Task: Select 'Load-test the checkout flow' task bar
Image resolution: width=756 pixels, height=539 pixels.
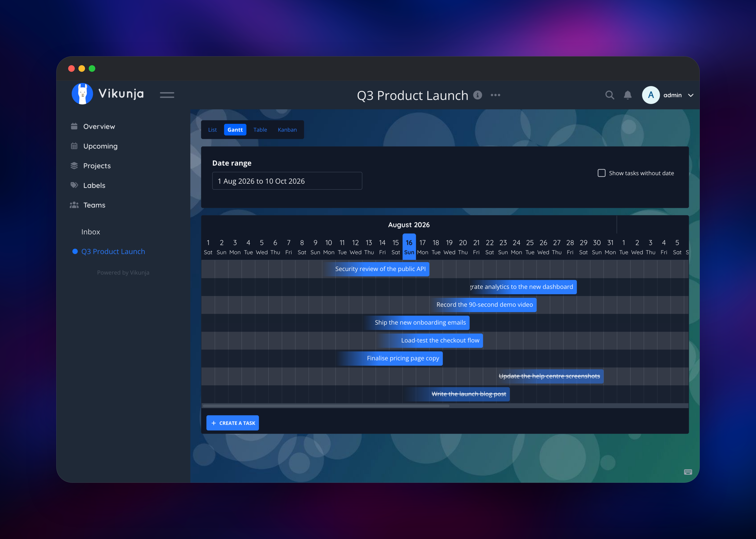Action: click(429, 341)
